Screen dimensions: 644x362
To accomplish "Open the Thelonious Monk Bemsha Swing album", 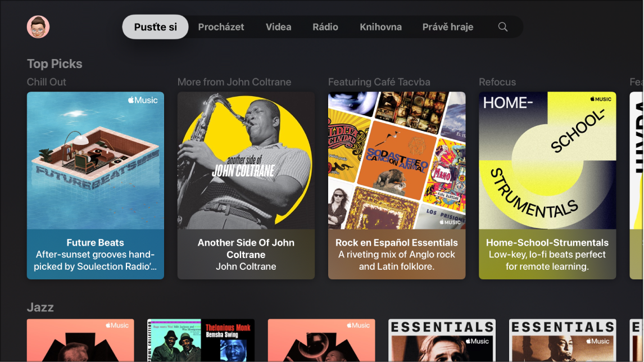I will click(228, 341).
